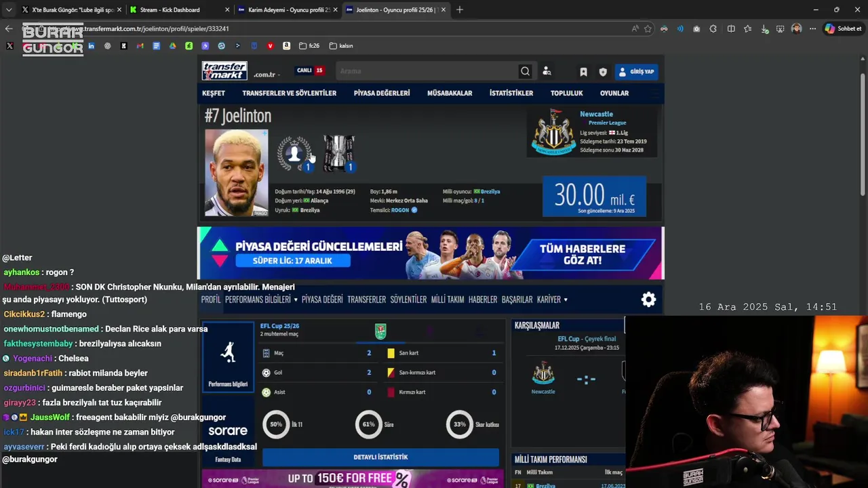Open the split screen icon
868x488 pixels.
pos(731,28)
